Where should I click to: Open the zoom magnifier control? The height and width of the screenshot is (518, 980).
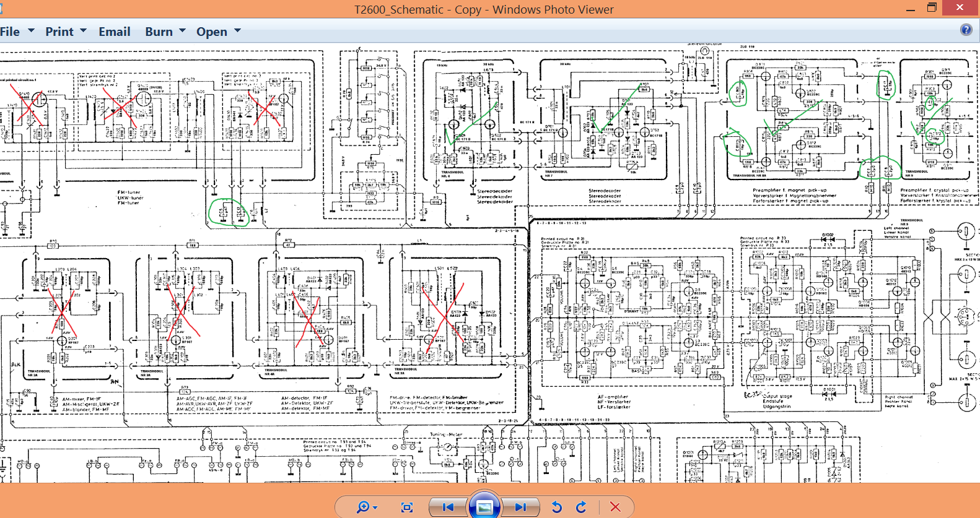tap(367, 507)
